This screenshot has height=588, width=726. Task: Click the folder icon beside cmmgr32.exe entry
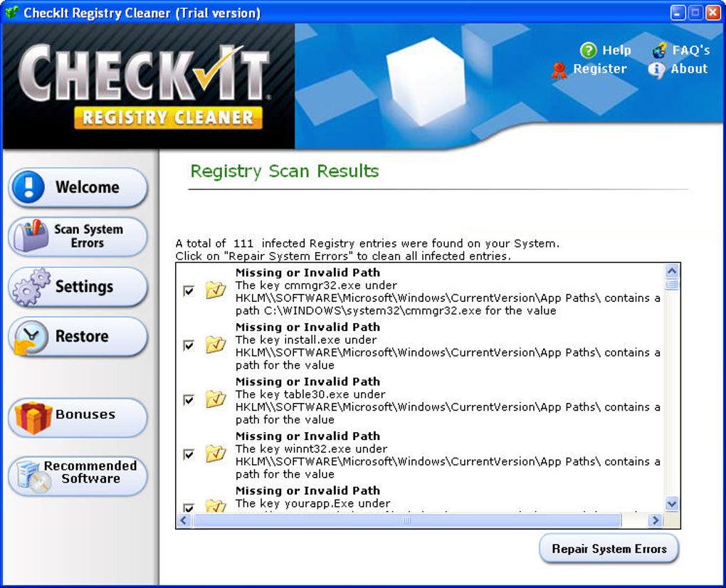(x=215, y=290)
